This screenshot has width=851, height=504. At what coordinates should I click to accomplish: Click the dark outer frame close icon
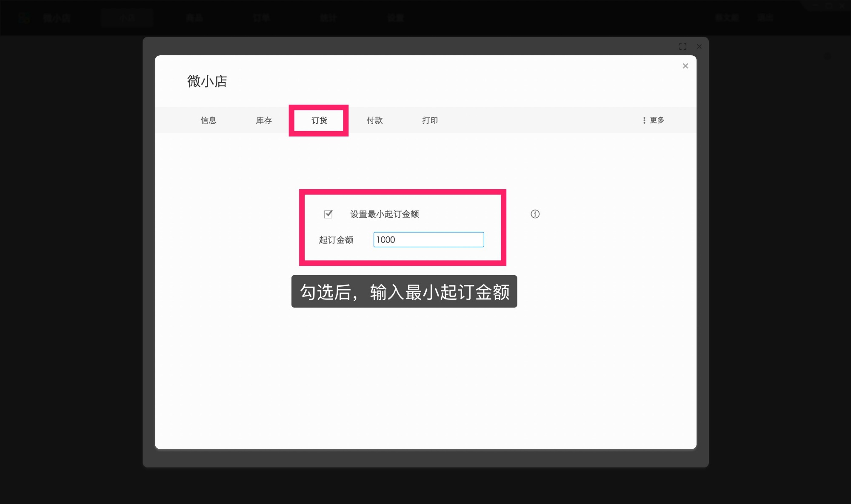699,46
